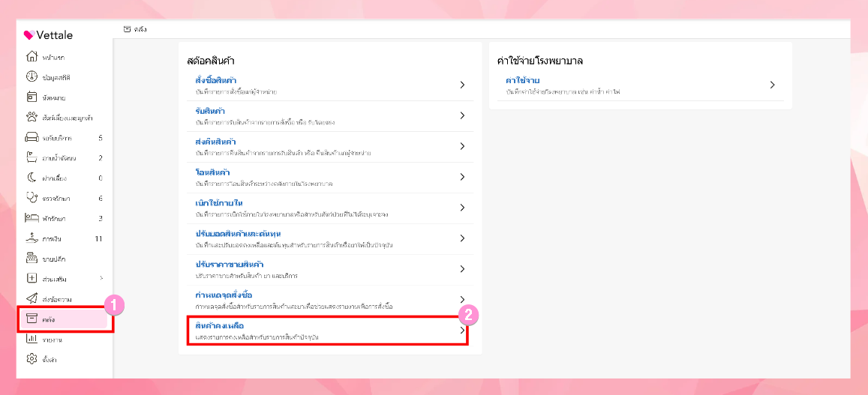Click the pets and customers paw icon
The height and width of the screenshot is (395, 868).
[x=32, y=117]
